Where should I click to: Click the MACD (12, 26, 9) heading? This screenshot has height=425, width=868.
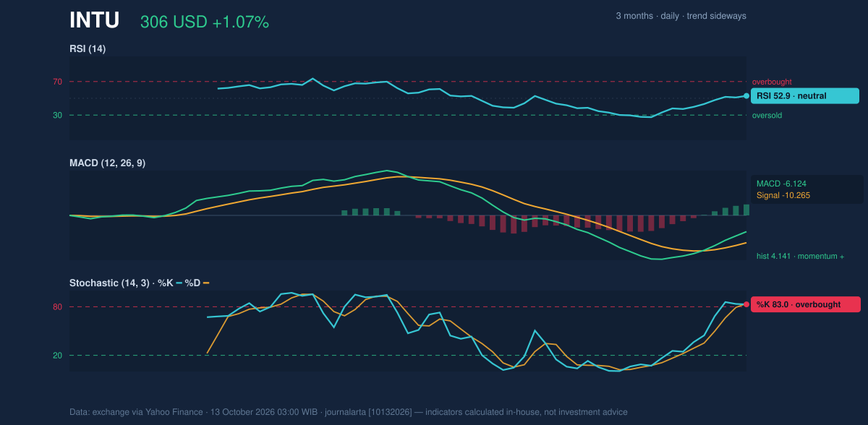click(x=107, y=163)
